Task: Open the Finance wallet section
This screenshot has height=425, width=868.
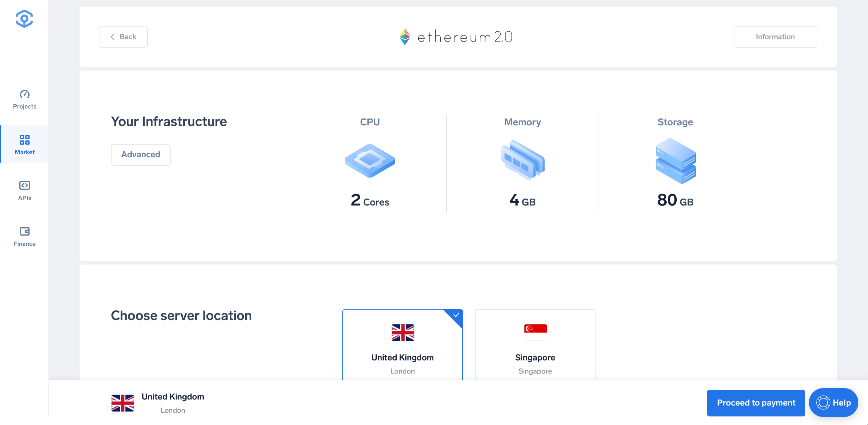Action: 24,237
